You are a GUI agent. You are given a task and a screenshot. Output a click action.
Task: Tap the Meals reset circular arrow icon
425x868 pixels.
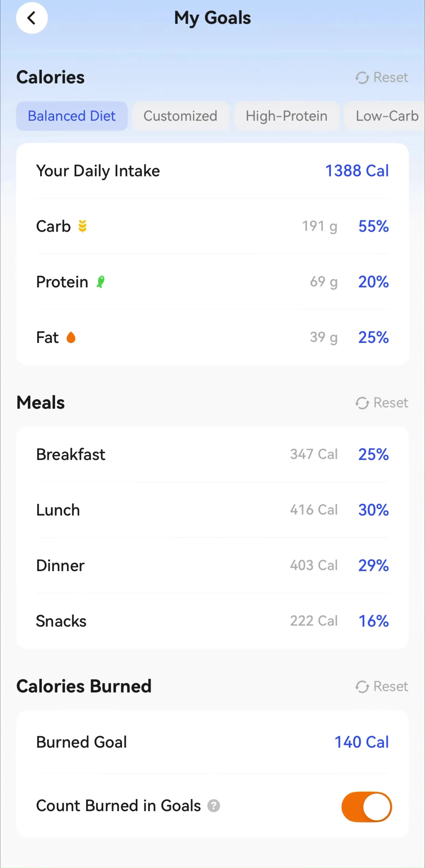362,403
